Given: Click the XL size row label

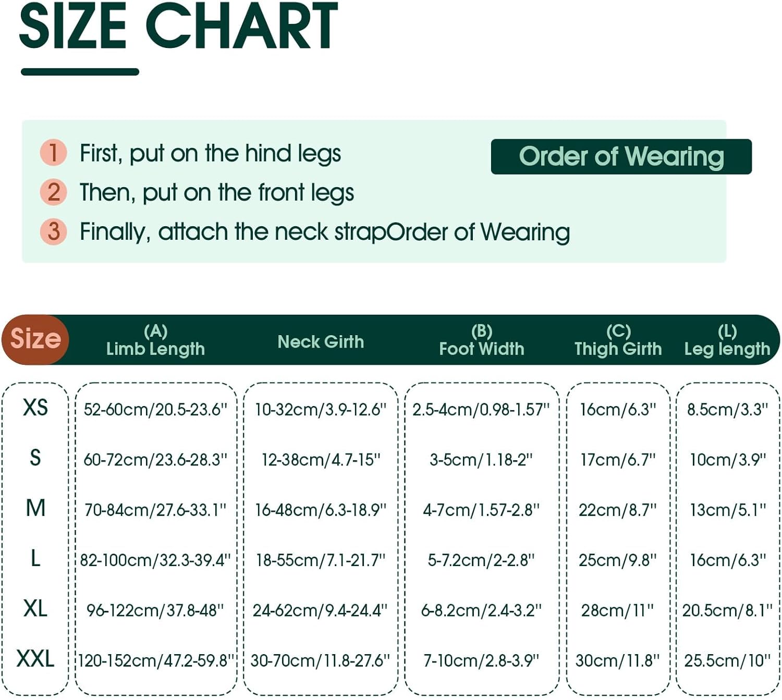Looking at the screenshot, I should pyautogui.click(x=35, y=609).
